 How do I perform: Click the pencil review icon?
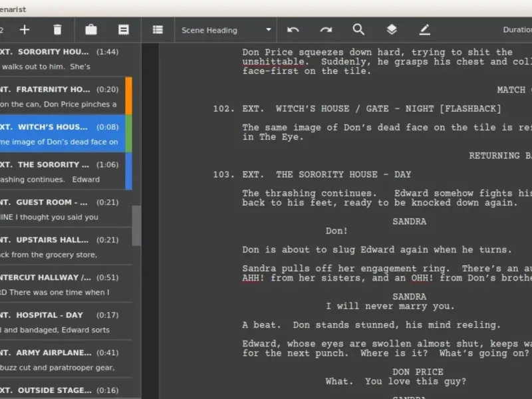pos(424,29)
